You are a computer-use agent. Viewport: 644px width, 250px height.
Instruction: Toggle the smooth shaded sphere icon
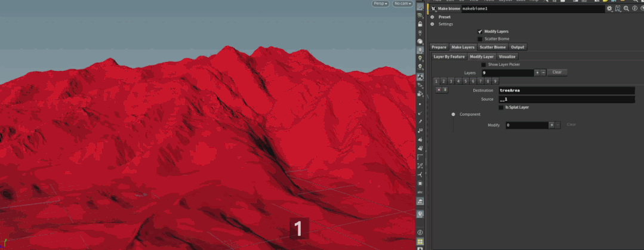click(420, 41)
